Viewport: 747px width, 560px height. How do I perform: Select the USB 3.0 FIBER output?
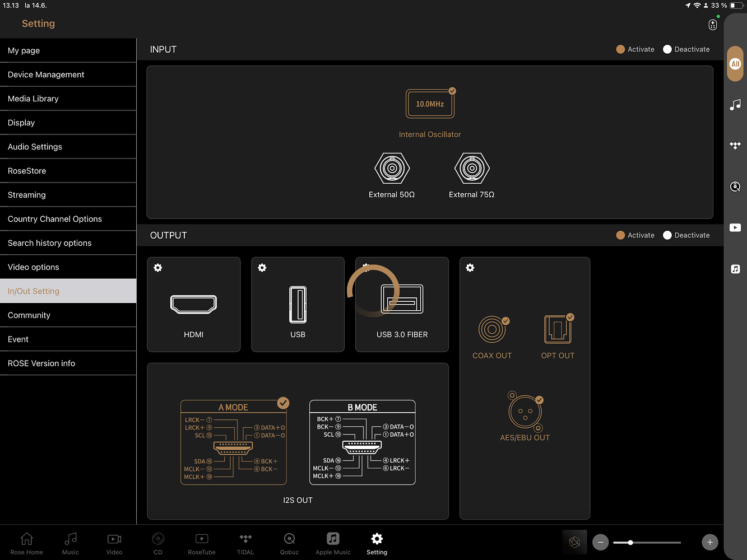pos(402,299)
